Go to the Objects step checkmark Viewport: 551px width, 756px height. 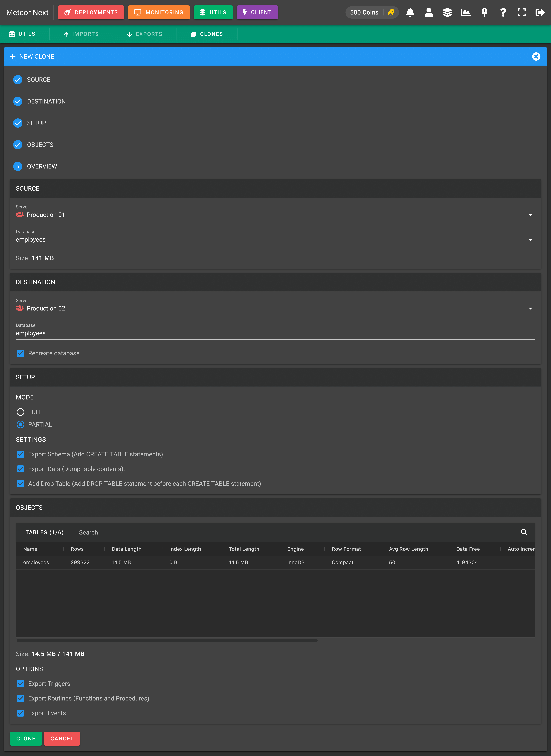18,145
